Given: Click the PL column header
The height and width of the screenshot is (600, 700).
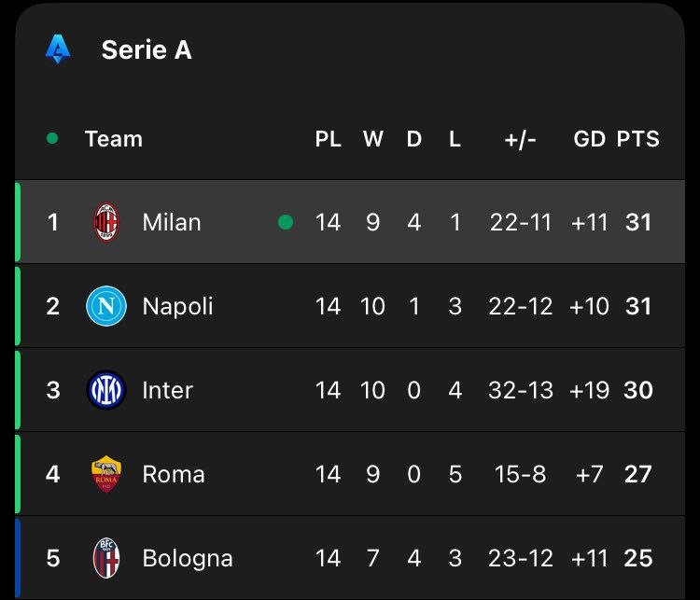Looking at the screenshot, I should tap(328, 139).
